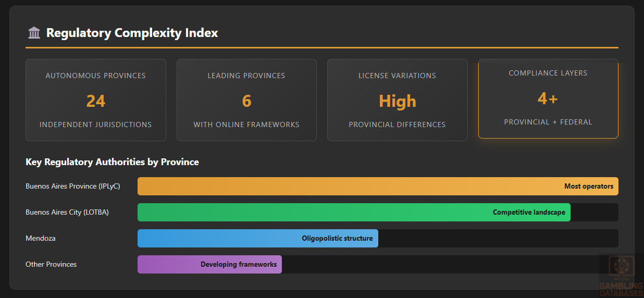Click the bank building icon beside the title
This screenshot has height=298, width=644.
pos(34,33)
